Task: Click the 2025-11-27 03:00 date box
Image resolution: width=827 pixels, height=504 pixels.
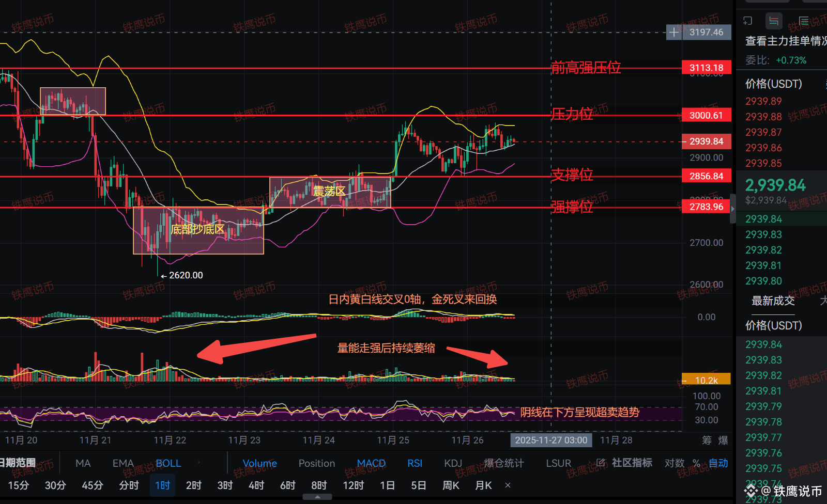Action: (x=551, y=440)
